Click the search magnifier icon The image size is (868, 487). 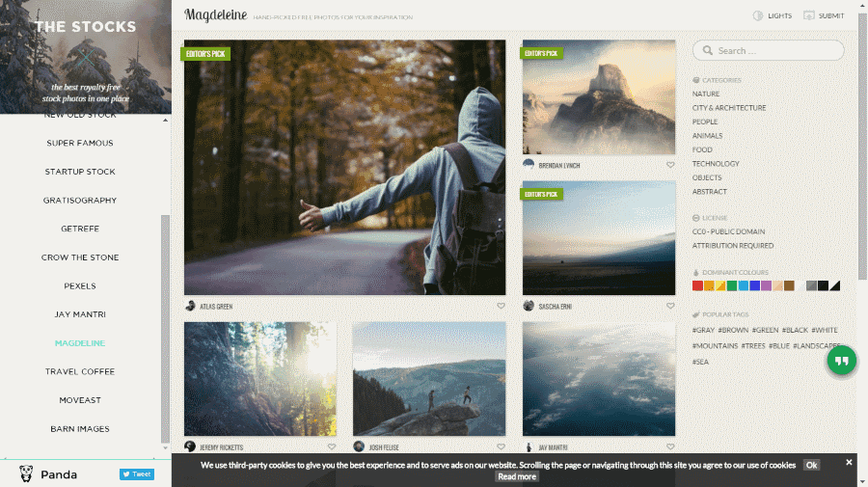(708, 50)
